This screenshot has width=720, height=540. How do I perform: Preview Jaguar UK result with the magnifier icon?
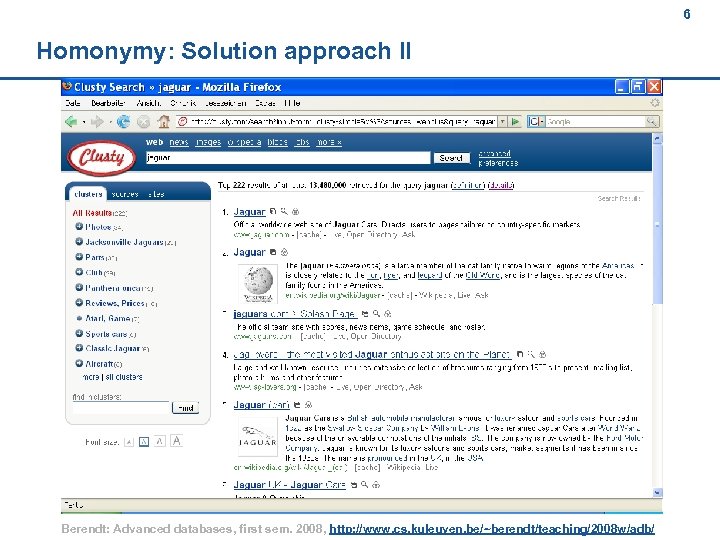pos(365,484)
